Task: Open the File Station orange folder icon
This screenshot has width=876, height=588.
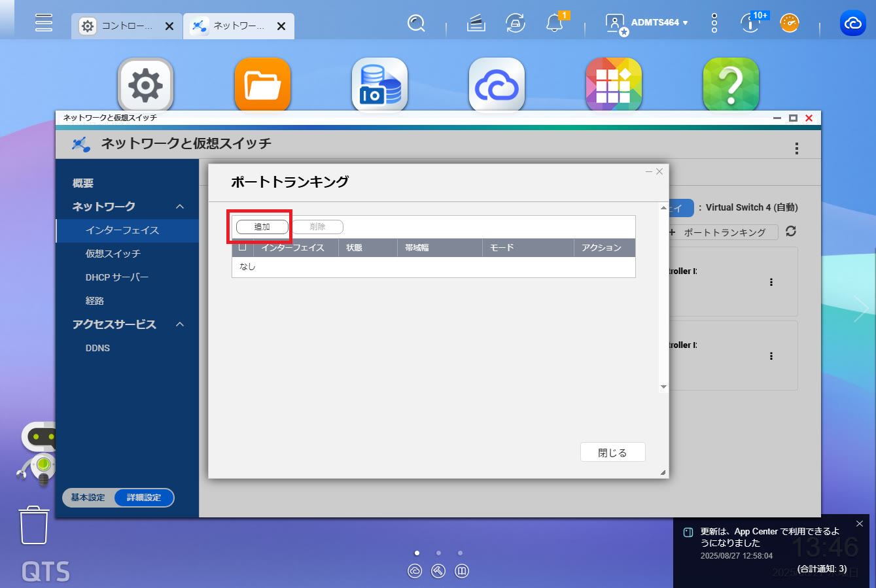Action: click(262, 85)
